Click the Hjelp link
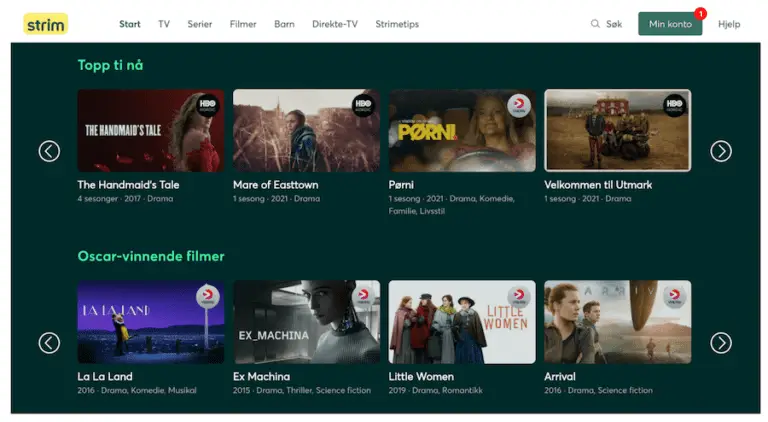This screenshot has width=768, height=422. (729, 24)
